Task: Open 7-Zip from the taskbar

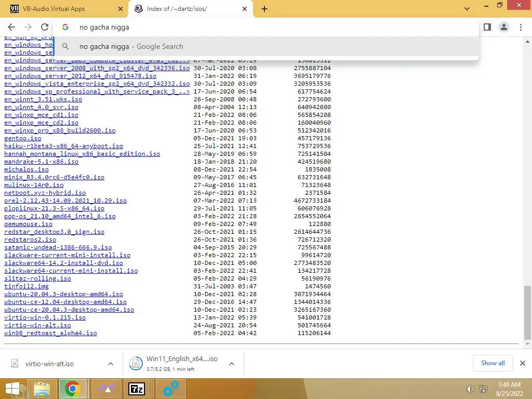Action: [137, 389]
